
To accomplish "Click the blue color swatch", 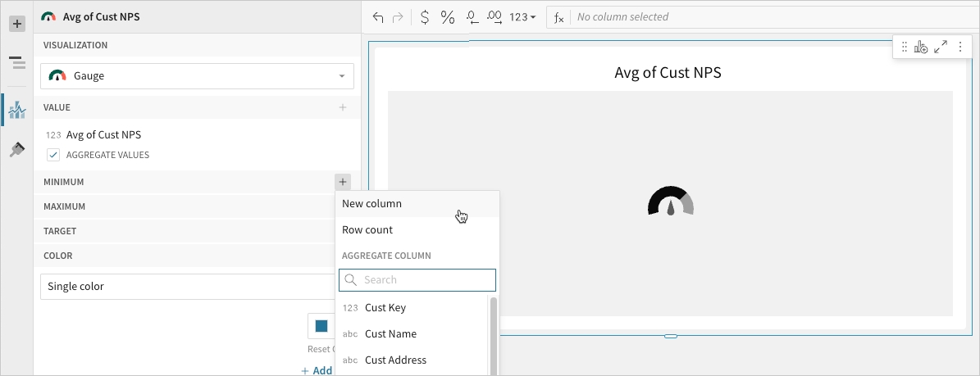I will tap(321, 326).
